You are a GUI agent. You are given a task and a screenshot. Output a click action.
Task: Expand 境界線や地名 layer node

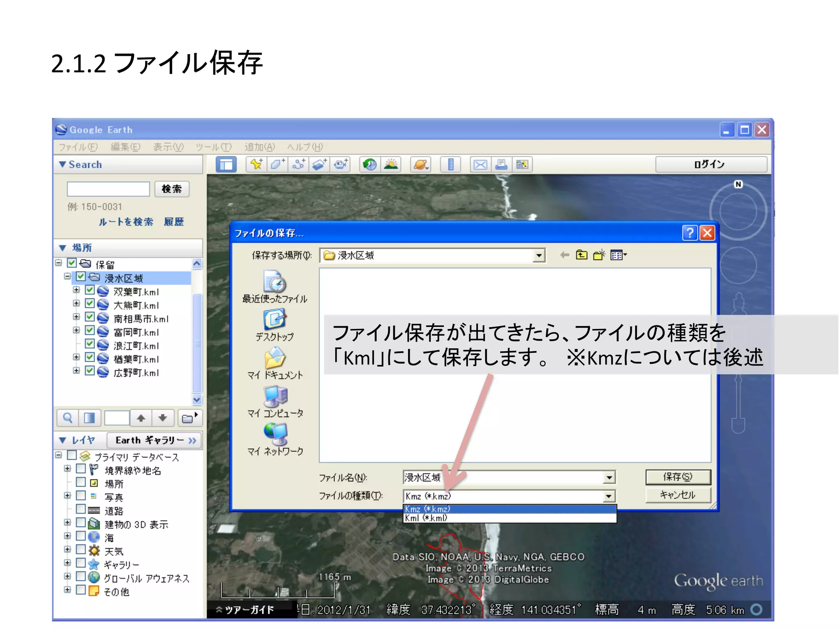(68, 468)
